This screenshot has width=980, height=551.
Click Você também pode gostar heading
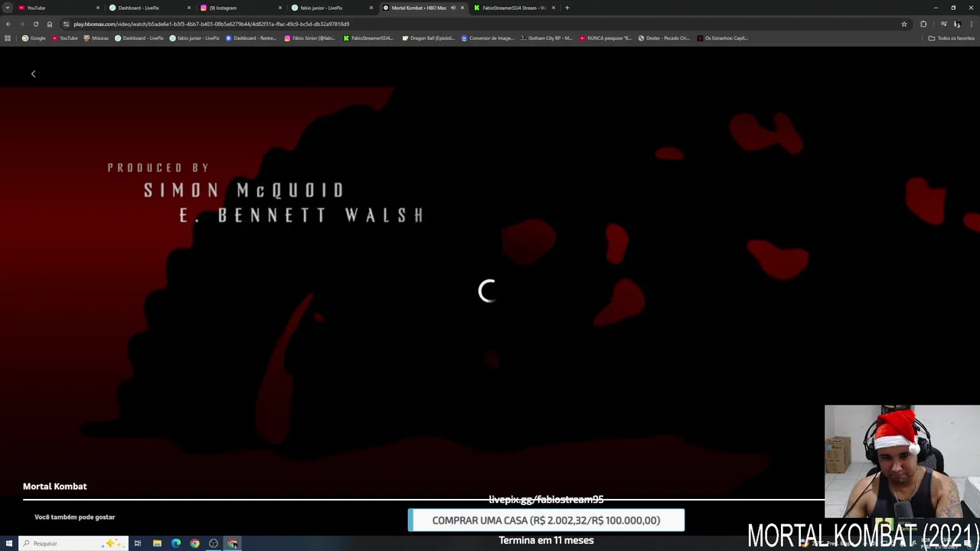(74, 517)
